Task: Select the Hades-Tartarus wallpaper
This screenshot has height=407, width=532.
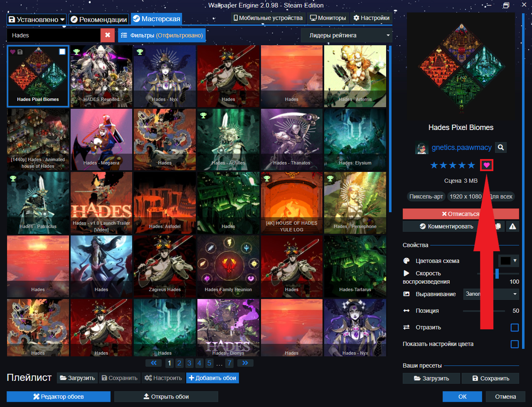Action: 355,266
